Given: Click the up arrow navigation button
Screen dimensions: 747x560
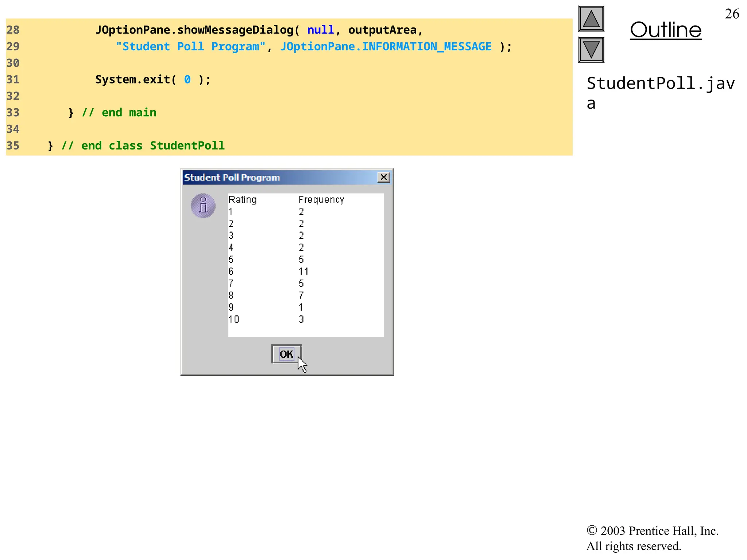Looking at the screenshot, I should pyautogui.click(x=591, y=19).
